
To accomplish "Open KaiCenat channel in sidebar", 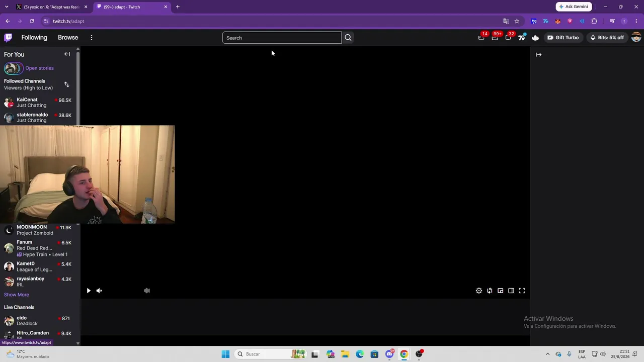I will [x=38, y=103].
